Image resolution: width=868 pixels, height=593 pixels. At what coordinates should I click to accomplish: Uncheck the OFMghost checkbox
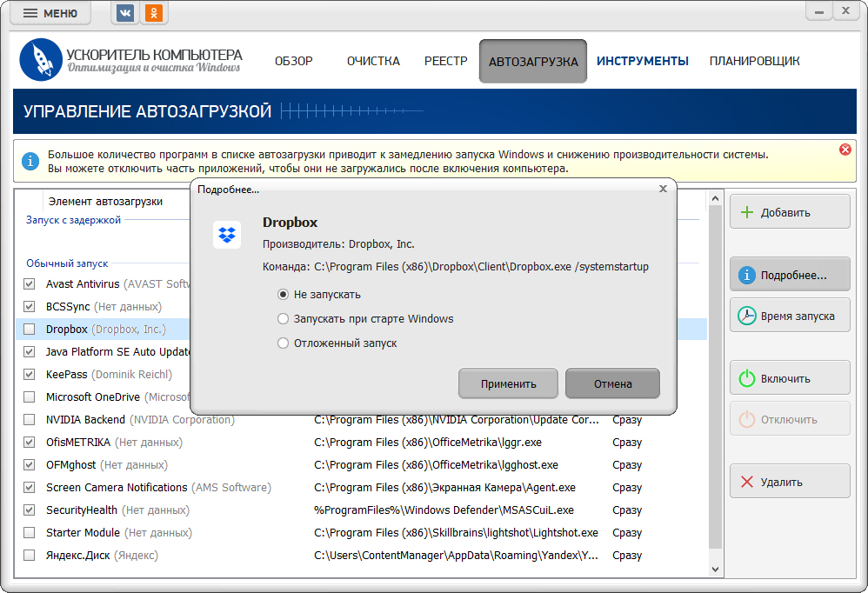30,465
